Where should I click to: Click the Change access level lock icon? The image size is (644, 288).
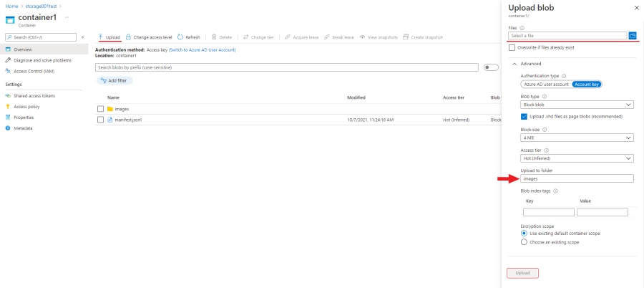[x=128, y=37]
